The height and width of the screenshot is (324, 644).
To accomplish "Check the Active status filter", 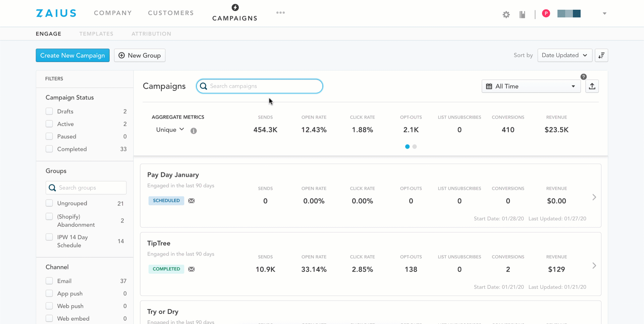I will coord(49,124).
